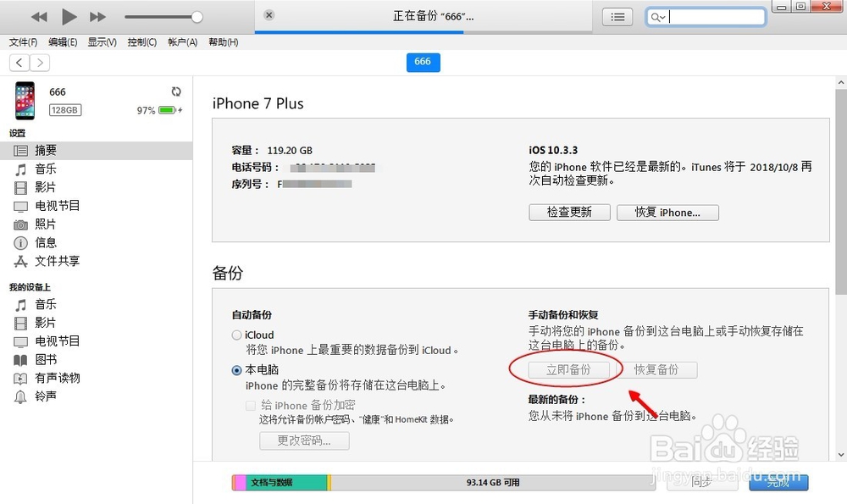
Task: Click the film icon under 我的设备上
Action: pos(20,323)
